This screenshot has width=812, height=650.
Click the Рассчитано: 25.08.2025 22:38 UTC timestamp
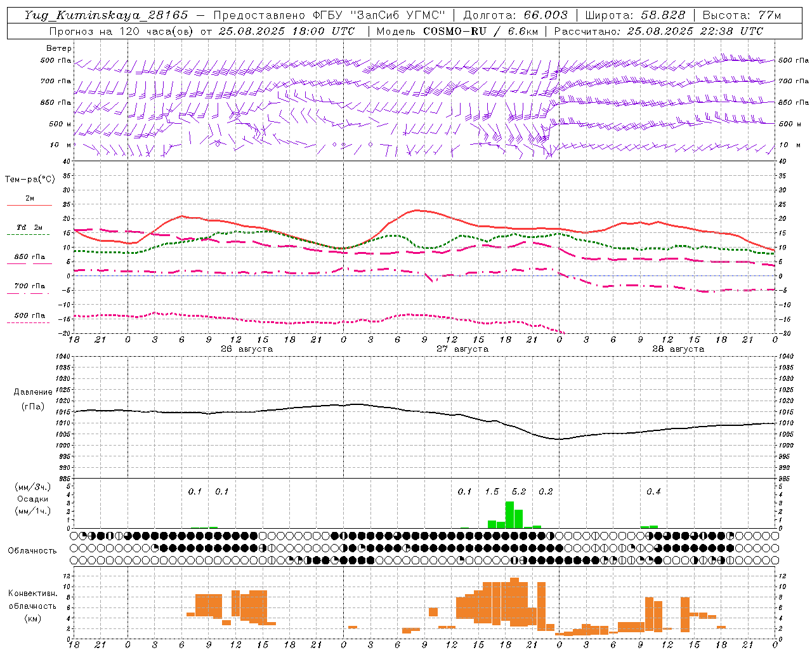click(658, 31)
